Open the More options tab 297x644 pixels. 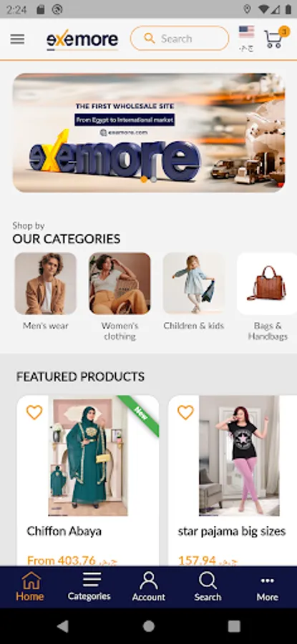pyautogui.click(x=267, y=587)
